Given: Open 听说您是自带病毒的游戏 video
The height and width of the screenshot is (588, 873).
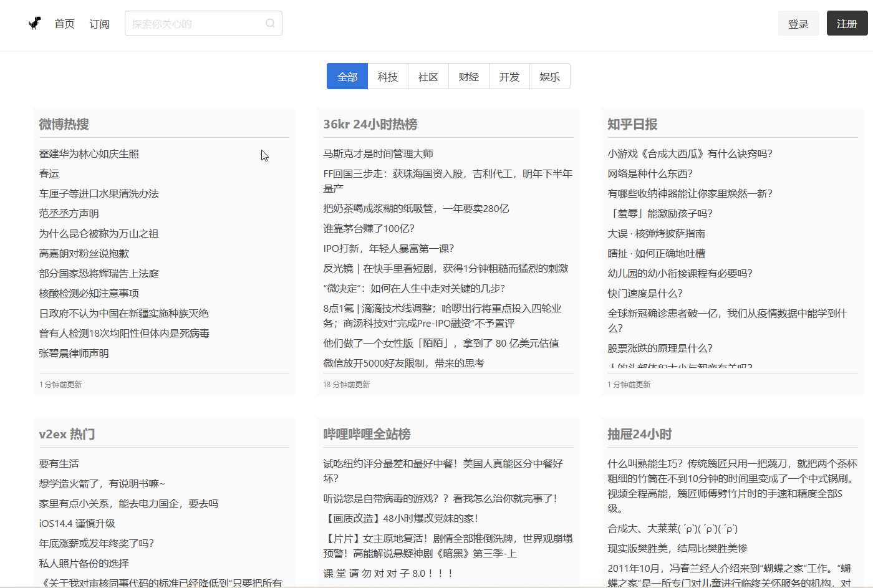Looking at the screenshot, I should click(x=440, y=499).
